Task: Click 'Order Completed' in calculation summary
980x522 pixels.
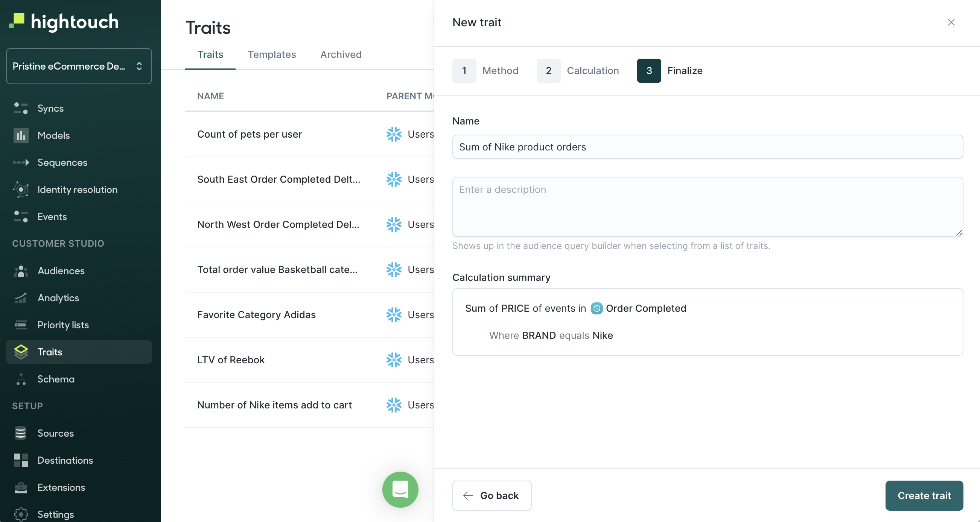Action: click(x=645, y=308)
